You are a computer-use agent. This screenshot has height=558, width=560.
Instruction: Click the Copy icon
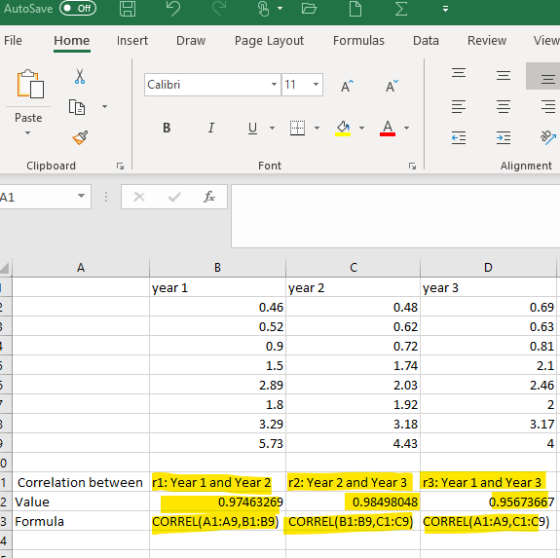click(77, 107)
